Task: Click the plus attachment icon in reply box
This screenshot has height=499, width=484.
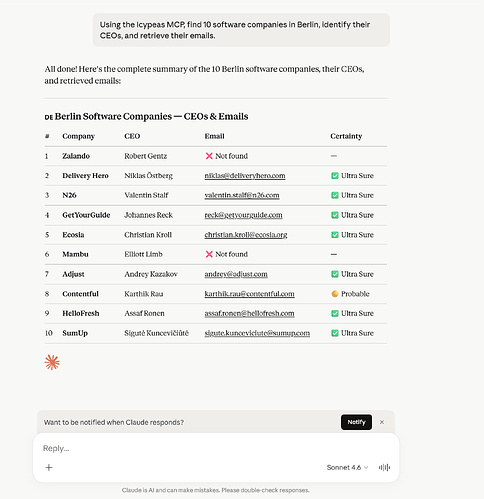Action: pos(49,467)
